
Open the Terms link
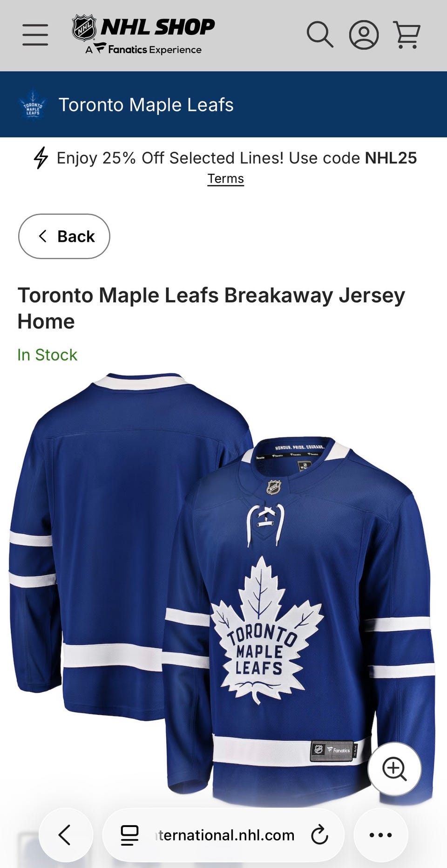tap(226, 179)
